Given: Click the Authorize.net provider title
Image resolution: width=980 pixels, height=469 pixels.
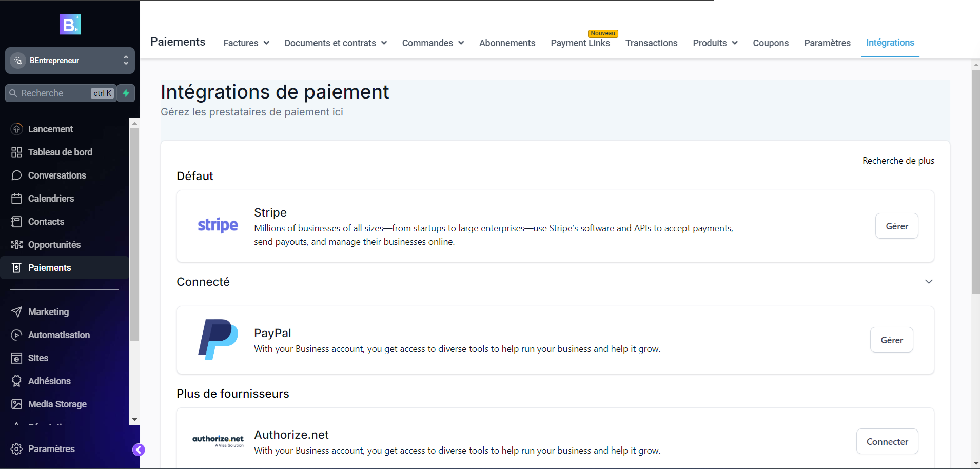Looking at the screenshot, I should (291, 435).
